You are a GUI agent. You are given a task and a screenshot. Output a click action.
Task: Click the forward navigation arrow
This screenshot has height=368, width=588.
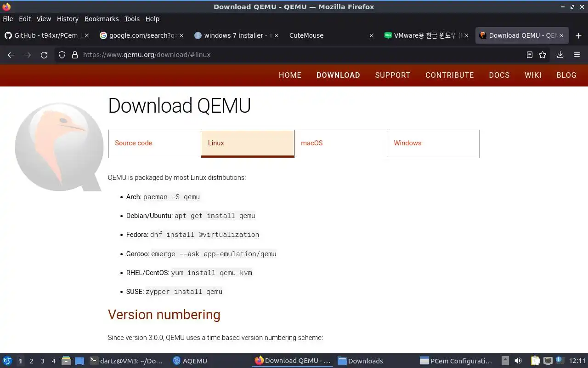pyautogui.click(x=28, y=55)
